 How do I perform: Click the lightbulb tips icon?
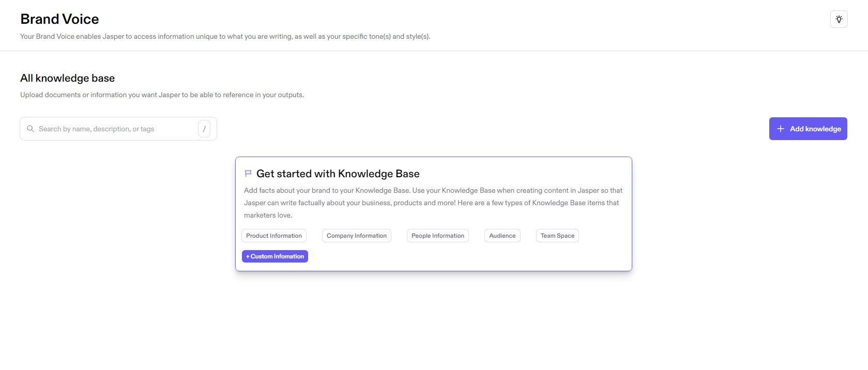839,19
